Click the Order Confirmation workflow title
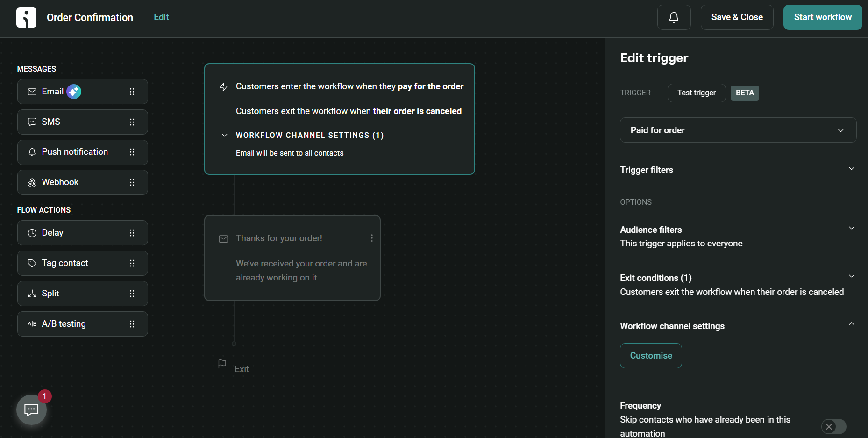Image resolution: width=868 pixels, height=438 pixels. pyautogui.click(x=90, y=18)
